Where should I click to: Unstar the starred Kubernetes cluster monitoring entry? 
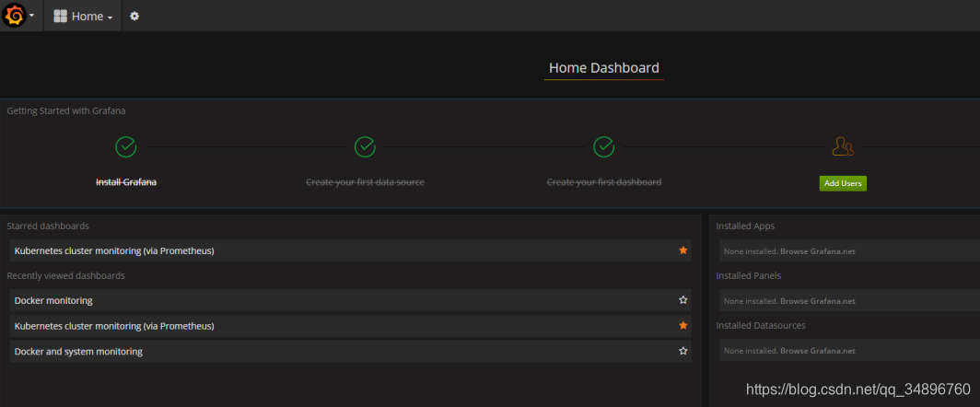[x=683, y=250]
